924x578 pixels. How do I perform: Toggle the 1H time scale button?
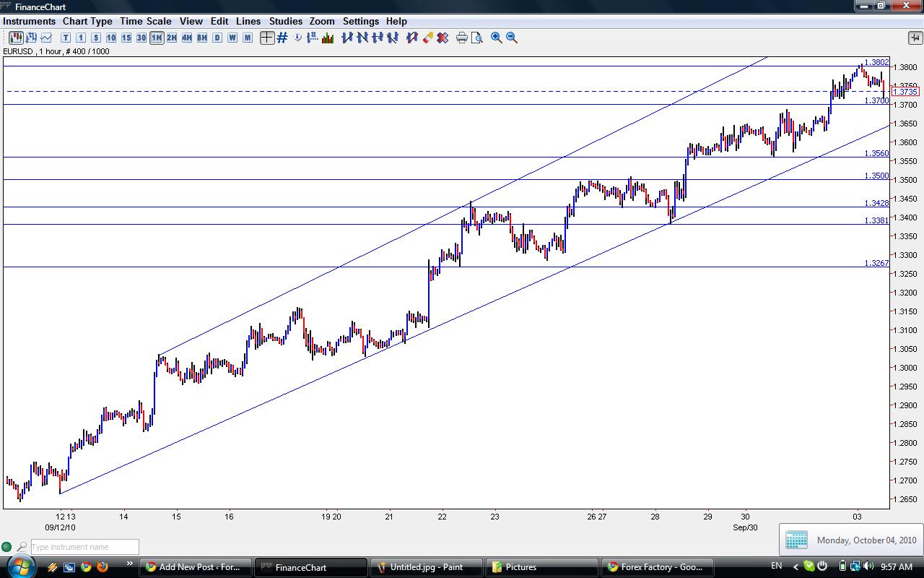tap(157, 38)
